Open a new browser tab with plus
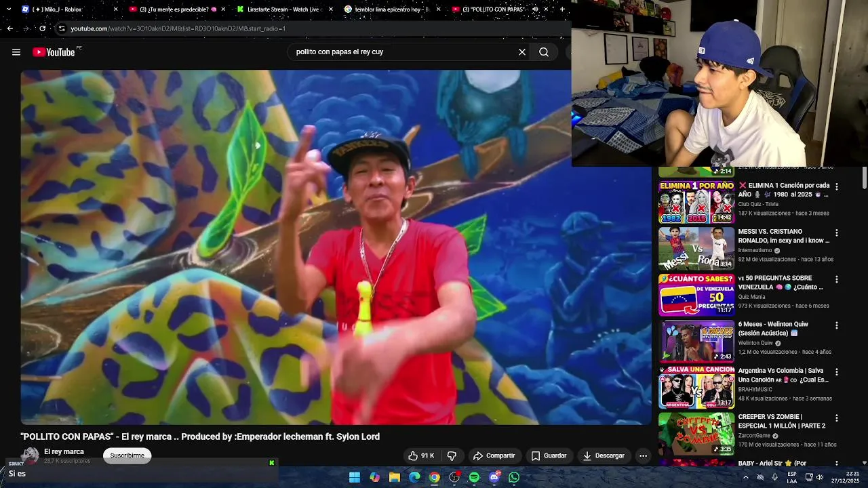 pos(562,9)
